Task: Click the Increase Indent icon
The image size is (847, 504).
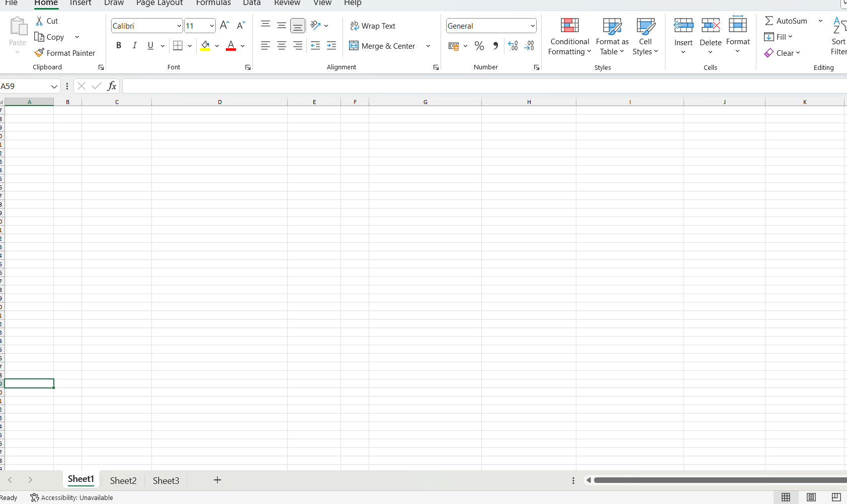Action: [331, 46]
